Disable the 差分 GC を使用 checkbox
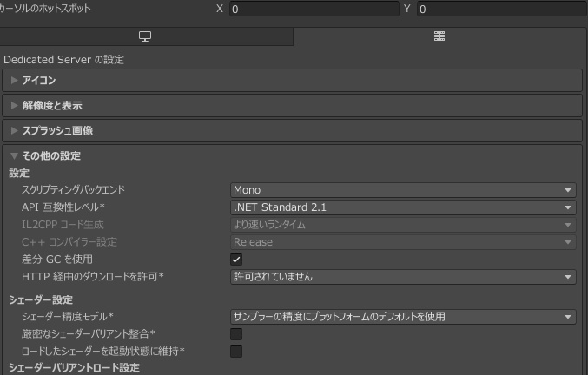Screen dimensions: 588x375 (x=236, y=260)
